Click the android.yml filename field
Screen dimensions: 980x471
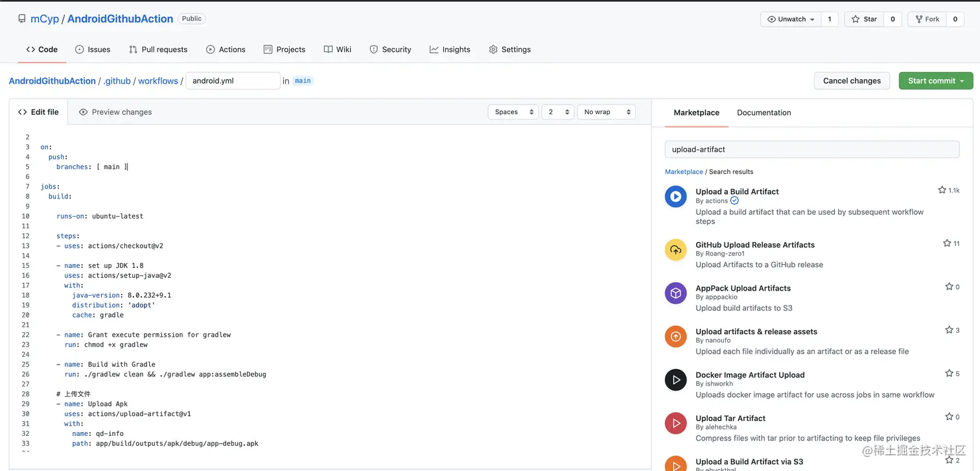click(x=233, y=81)
